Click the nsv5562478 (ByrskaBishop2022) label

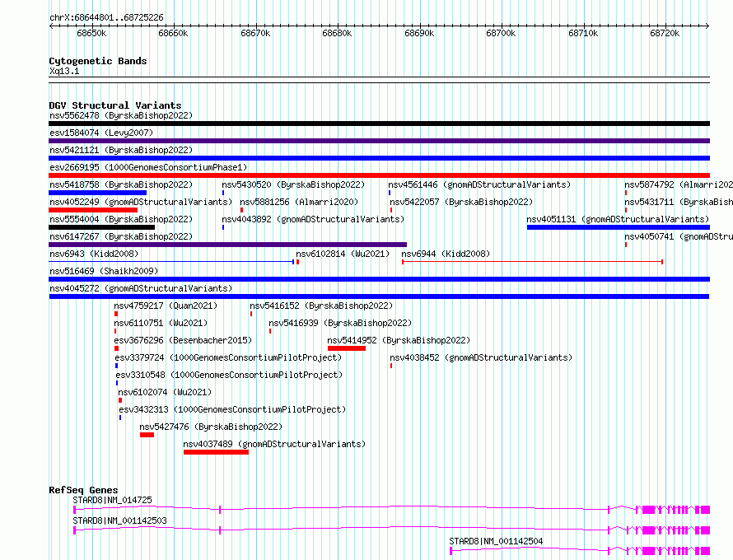[x=121, y=115]
